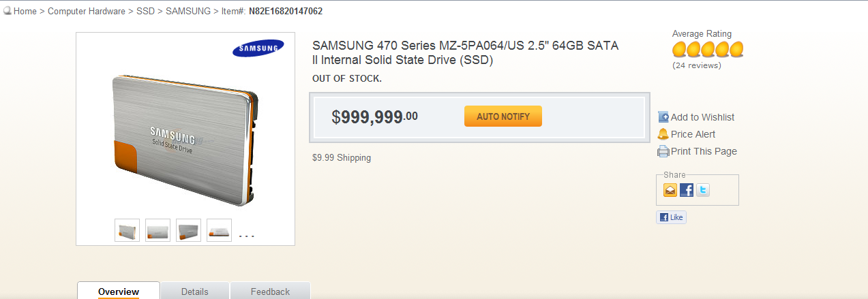Go to the SSD breadcrumb category

(146, 11)
